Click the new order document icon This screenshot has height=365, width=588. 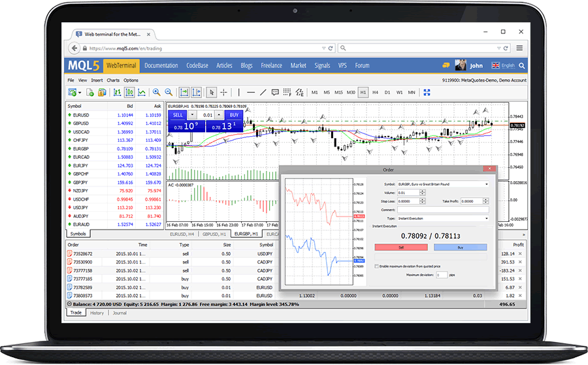[x=90, y=92]
